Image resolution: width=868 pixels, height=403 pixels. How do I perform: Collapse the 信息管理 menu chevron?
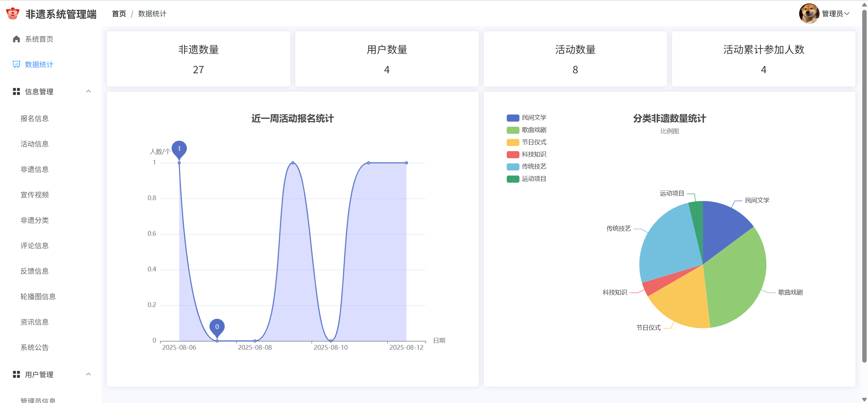[x=88, y=91]
